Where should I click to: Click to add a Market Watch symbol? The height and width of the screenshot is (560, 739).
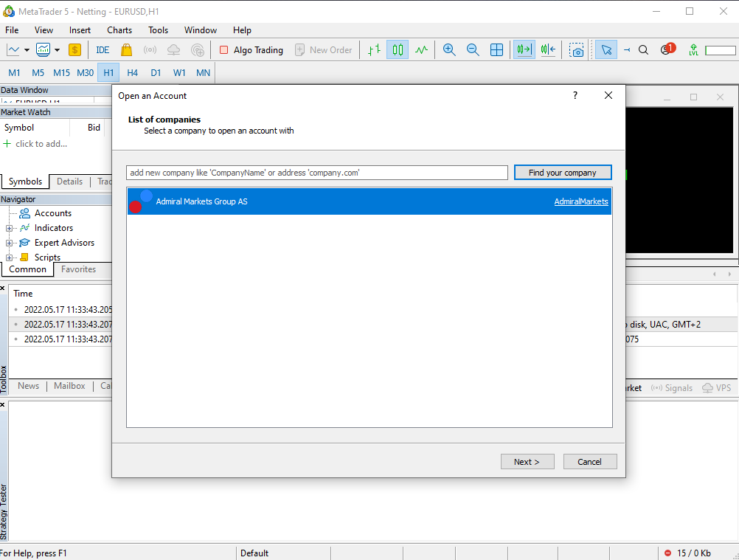click(x=36, y=144)
